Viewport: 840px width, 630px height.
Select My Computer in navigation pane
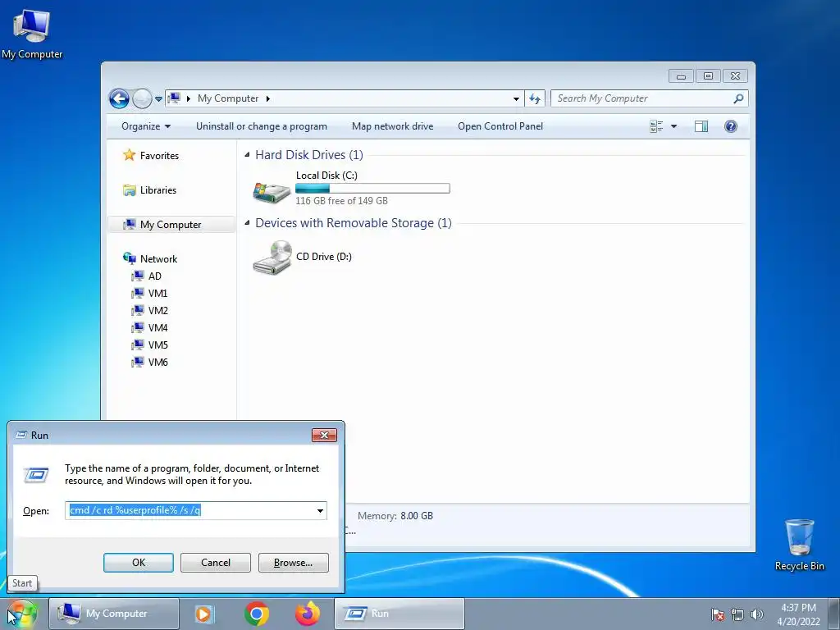[171, 225]
